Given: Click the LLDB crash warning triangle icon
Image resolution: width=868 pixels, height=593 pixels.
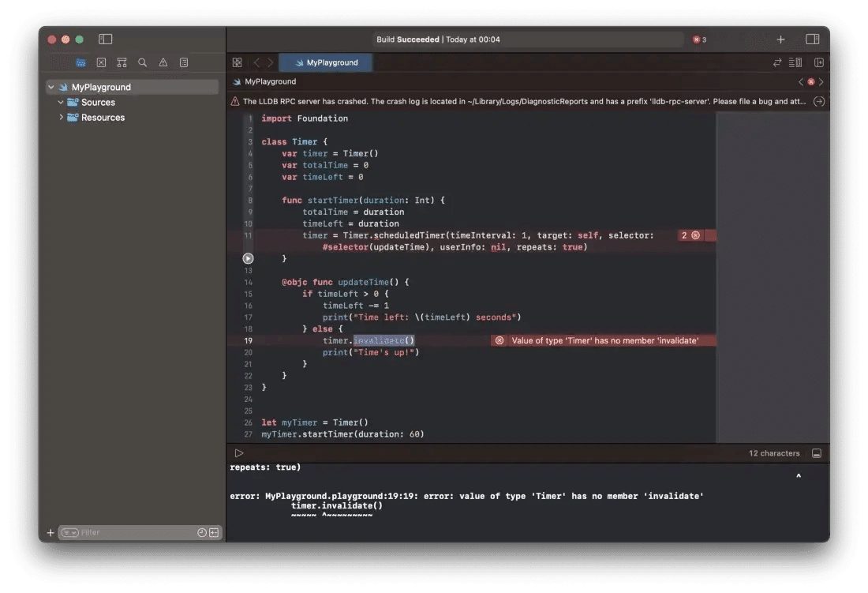Looking at the screenshot, I should 235,101.
